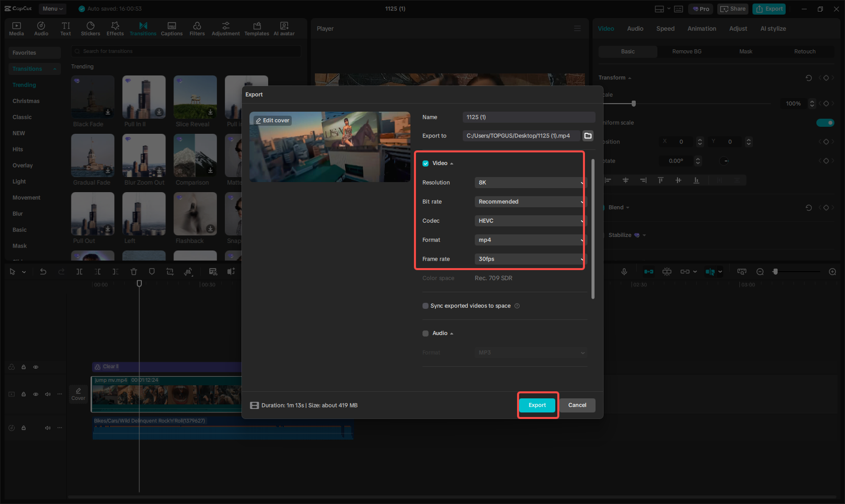Uncheck the Video checkbox in Export dialog

tap(425, 163)
